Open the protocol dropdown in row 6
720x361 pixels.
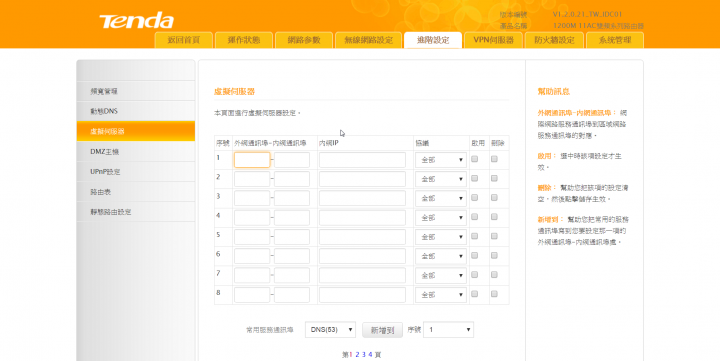pos(441,256)
